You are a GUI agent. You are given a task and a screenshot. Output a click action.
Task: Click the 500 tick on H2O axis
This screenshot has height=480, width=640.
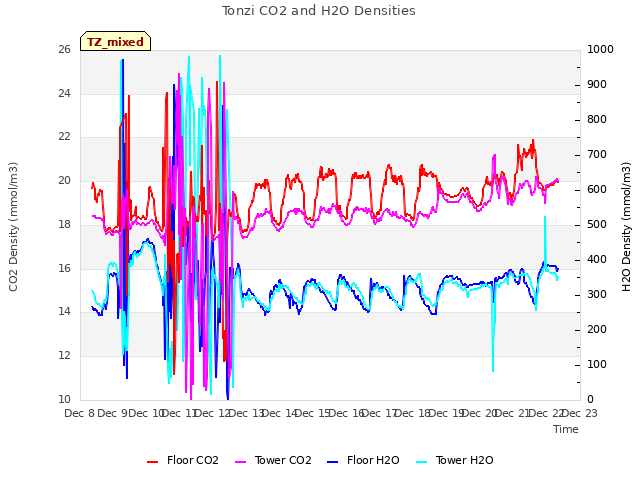[597, 224]
